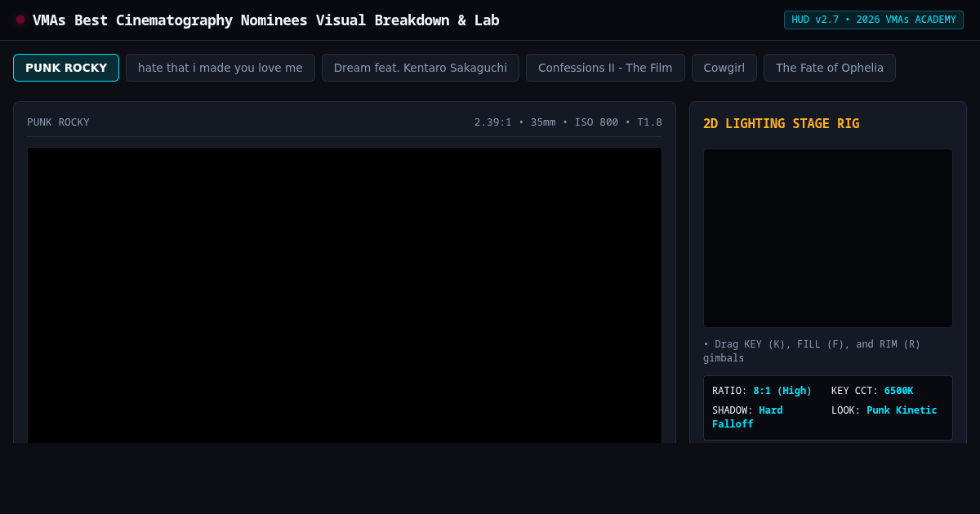Click the PUNK ROCKY panel heading label
Image resolution: width=980 pixels, height=514 pixels.
point(58,122)
